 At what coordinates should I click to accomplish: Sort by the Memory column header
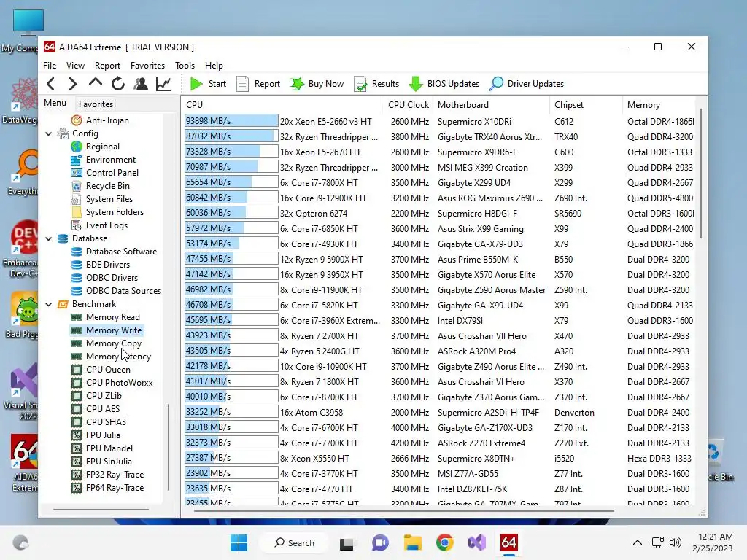tap(659, 105)
